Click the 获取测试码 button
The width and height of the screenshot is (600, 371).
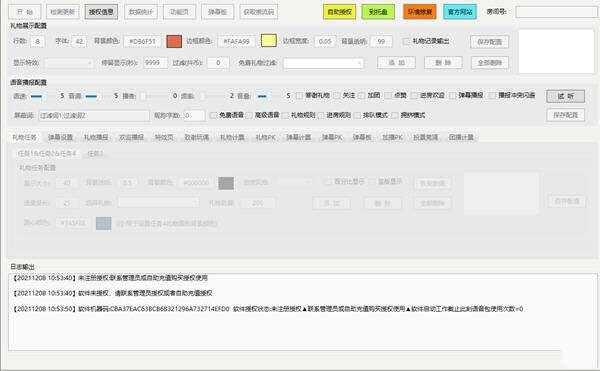pyautogui.click(x=259, y=12)
